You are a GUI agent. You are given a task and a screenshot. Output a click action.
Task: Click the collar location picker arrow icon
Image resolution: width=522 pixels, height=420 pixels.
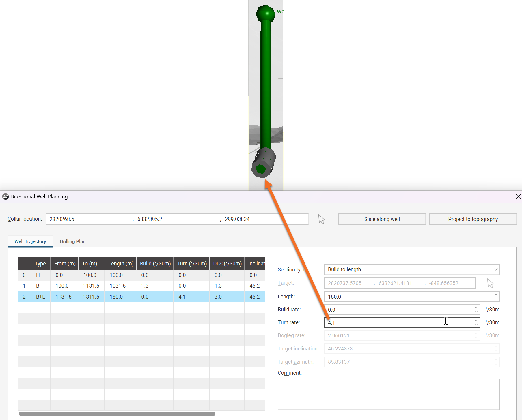click(x=321, y=219)
